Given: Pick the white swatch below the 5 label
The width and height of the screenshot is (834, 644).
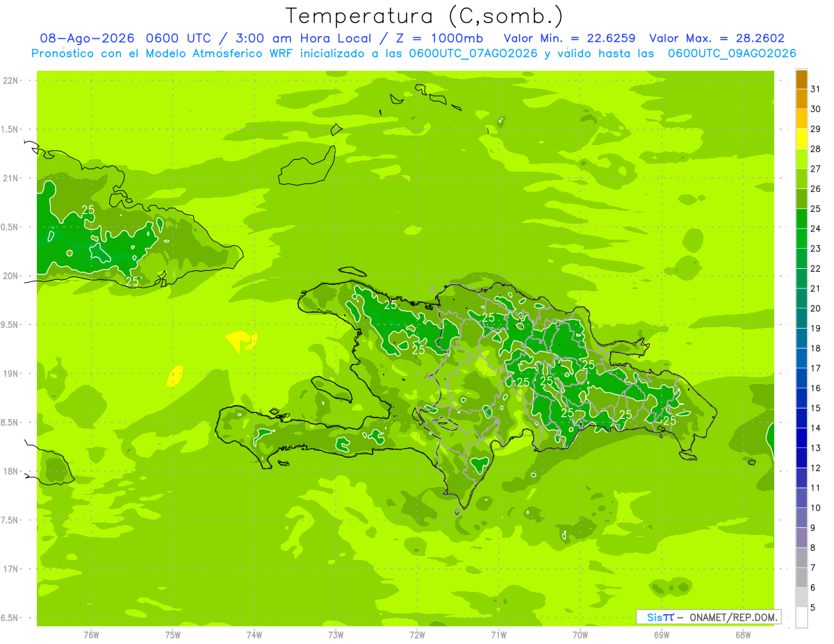Looking at the screenshot, I should point(801,618).
